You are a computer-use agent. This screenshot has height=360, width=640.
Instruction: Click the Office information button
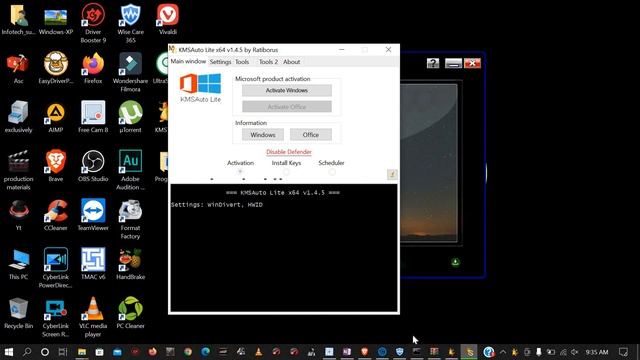311,135
